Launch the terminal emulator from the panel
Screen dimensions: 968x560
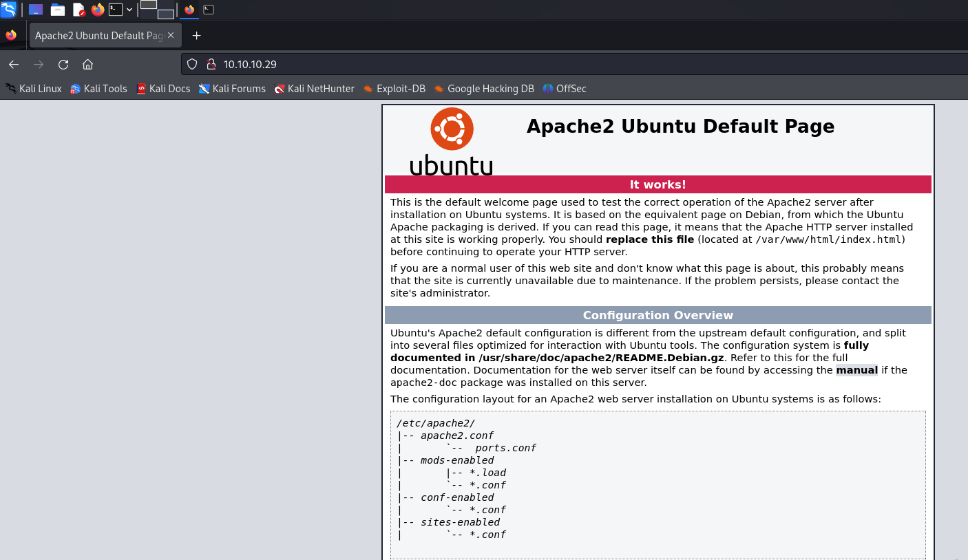(116, 10)
